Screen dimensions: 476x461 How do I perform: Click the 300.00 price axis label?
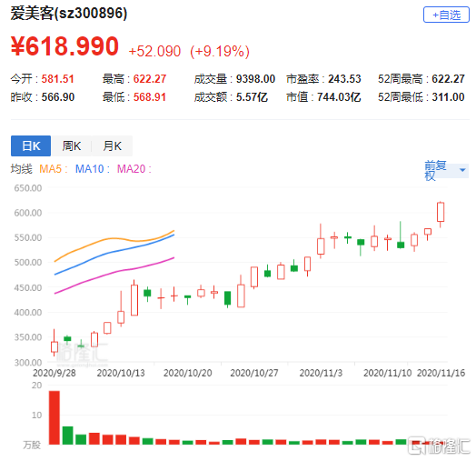[28, 362]
